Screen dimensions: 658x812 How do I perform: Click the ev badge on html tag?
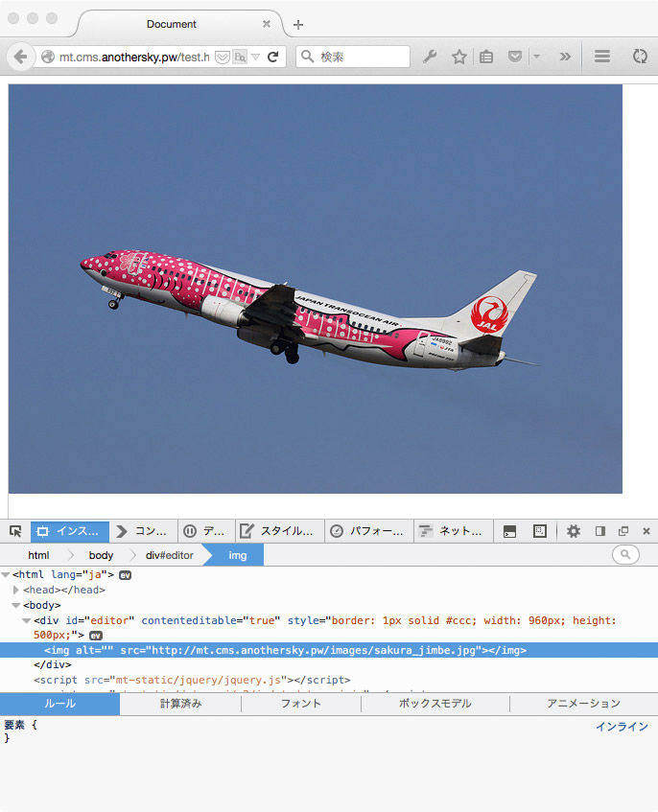125,575
